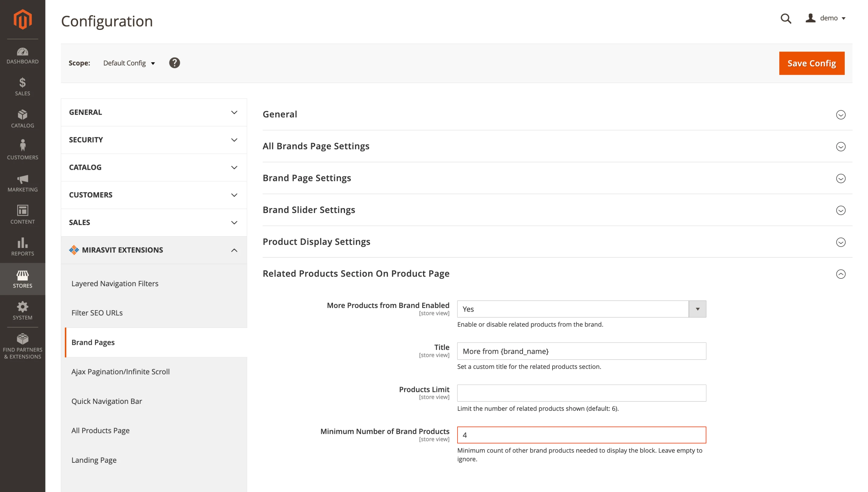Open the Reports panel icon
The width and height of the screenshot is (868, 492).
click(22, 247)
